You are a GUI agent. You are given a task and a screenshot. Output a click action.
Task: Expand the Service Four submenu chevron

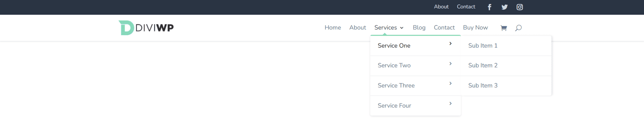click(x=450, y=103)
